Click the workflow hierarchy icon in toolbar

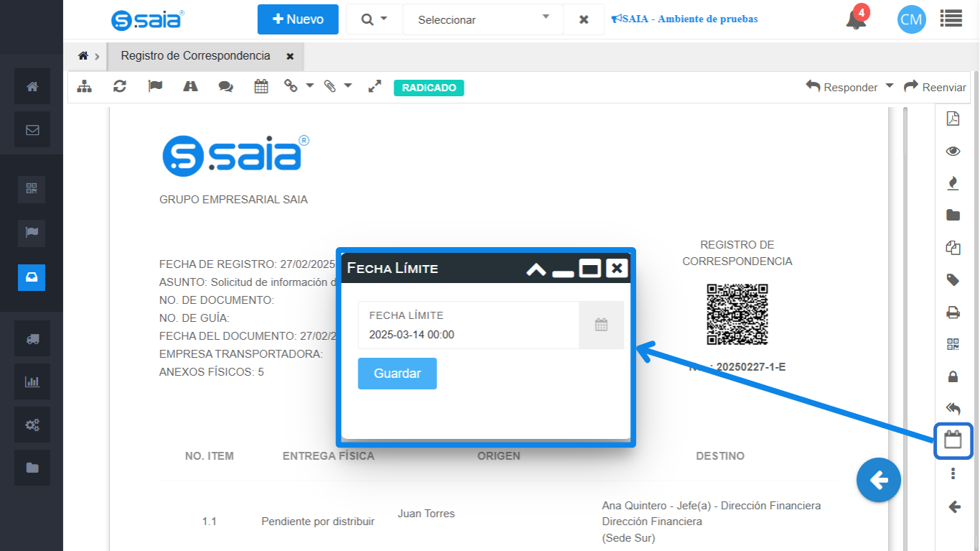point(85,87)
